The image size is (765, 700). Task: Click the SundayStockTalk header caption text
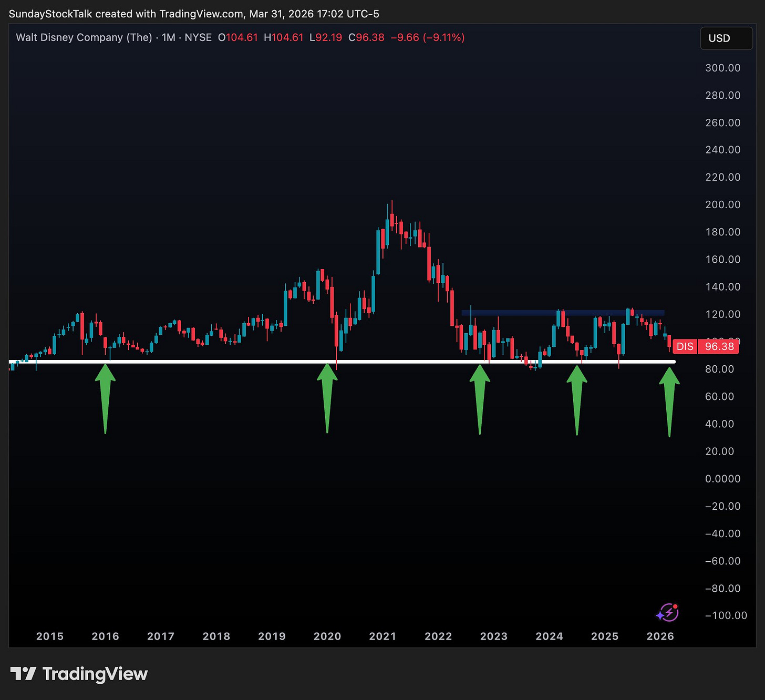coord(194,14)
